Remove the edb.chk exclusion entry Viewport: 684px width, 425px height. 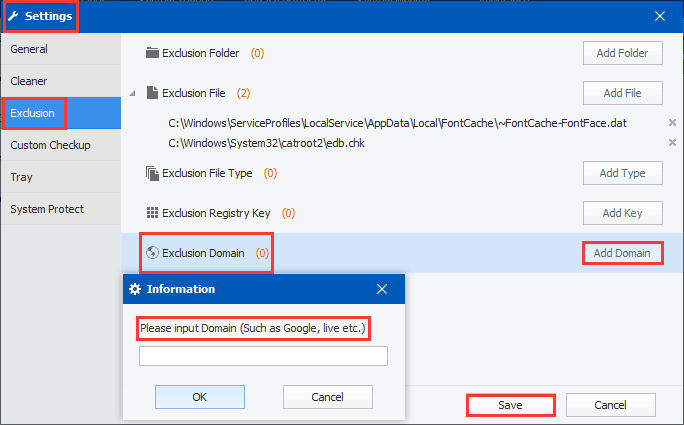pyautogui.click(x=673, y=142)
